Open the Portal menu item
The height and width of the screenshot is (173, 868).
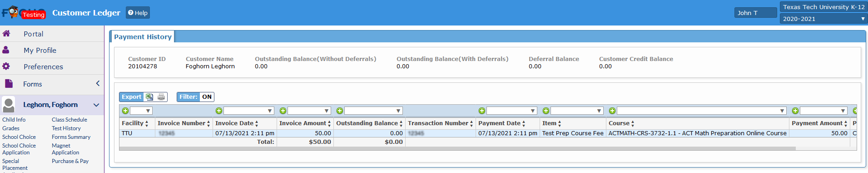[33, 34]
